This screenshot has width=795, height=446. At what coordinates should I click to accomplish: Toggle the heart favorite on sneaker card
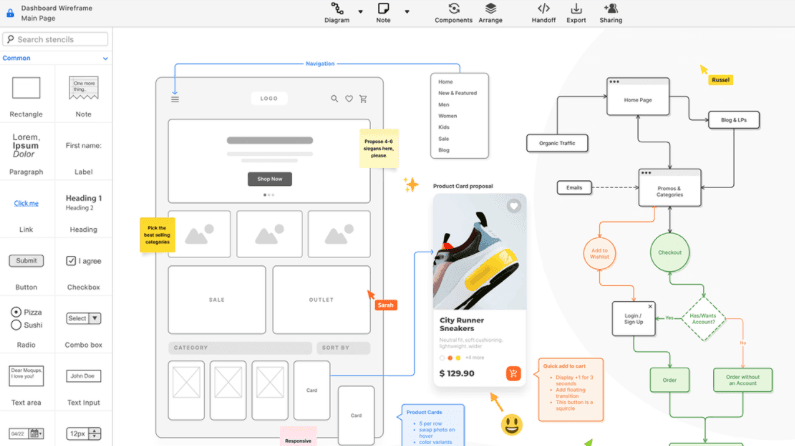(x=514, y=206)
